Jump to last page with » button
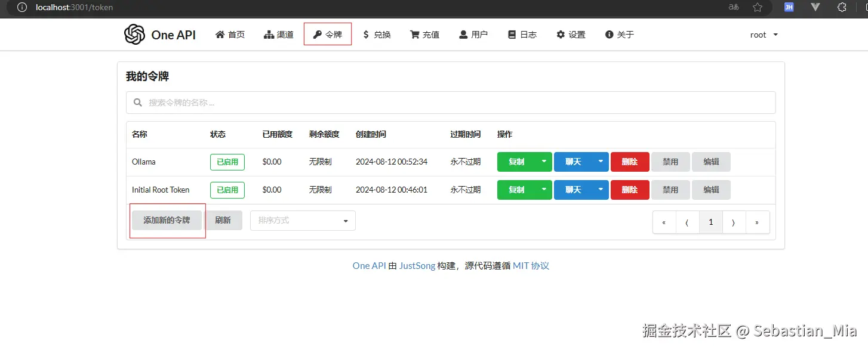The height and width of the screenshot is (350, 868). [x=757, y=222]
